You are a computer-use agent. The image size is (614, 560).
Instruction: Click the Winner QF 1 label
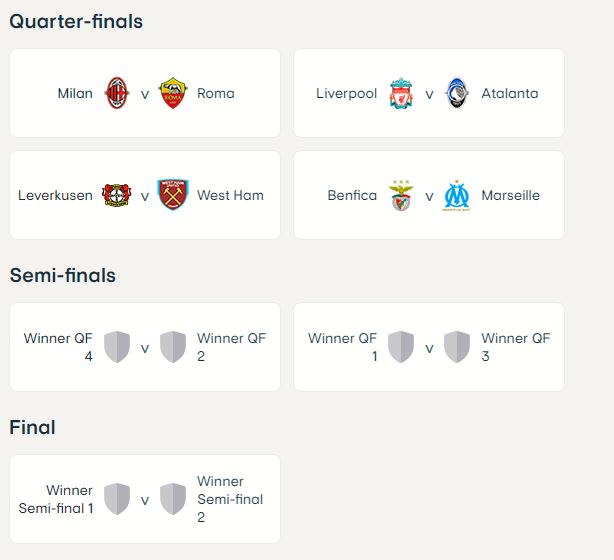(343, 347)
